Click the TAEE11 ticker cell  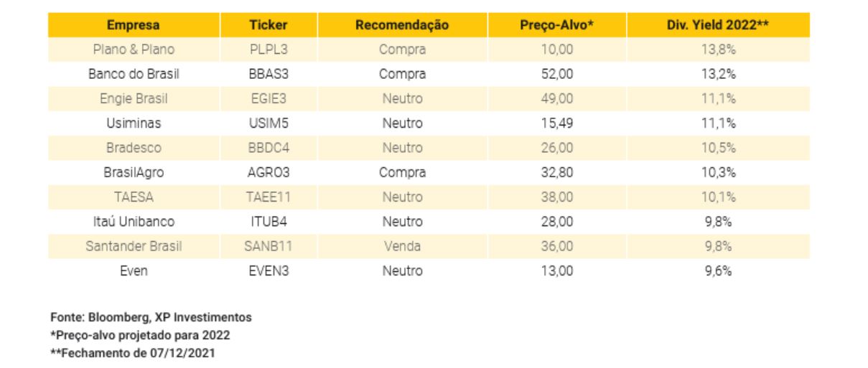coord(269,197)
